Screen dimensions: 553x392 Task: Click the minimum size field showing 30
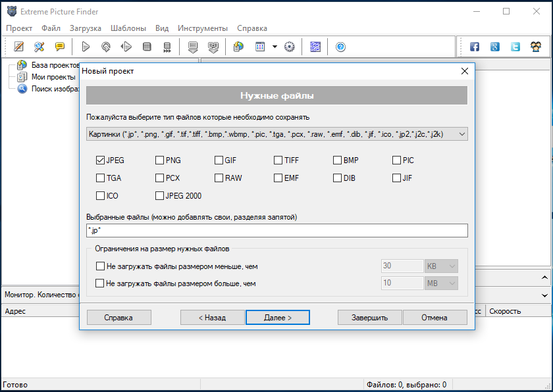(x=402, y=266)
